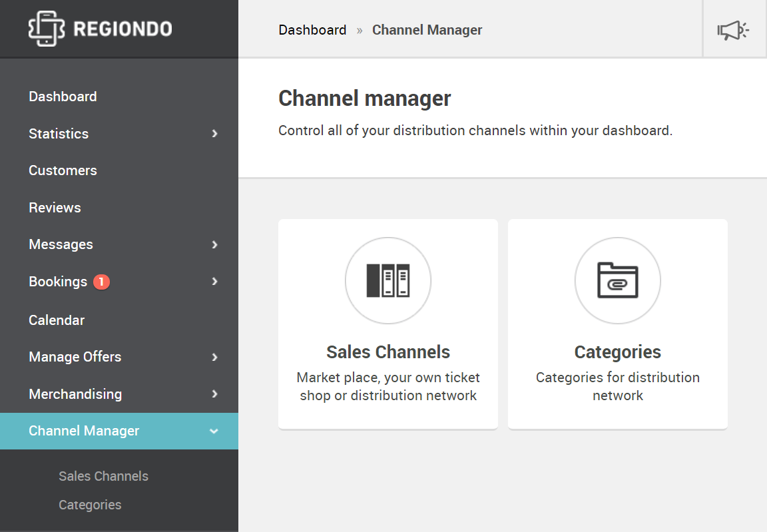This screenshot has height=532, width=767.
Task: Open Dashboard in the sidebar
Action: pyautogui.click(x=63, y=97)
